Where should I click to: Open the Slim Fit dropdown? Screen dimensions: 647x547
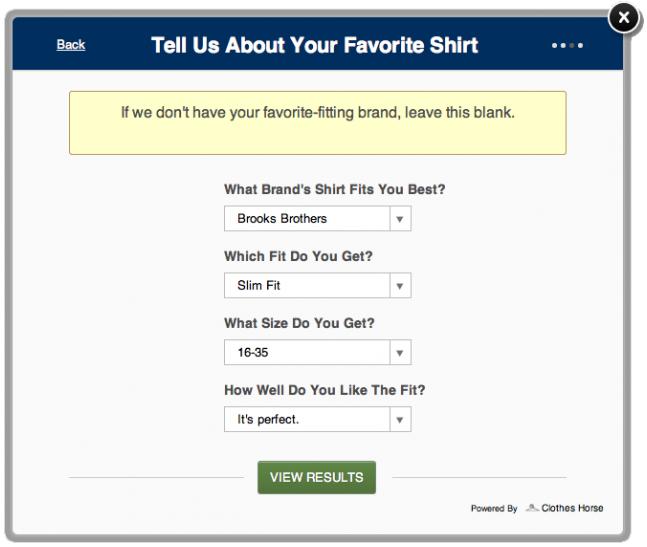pyautogui.click(x=318, y=285)
